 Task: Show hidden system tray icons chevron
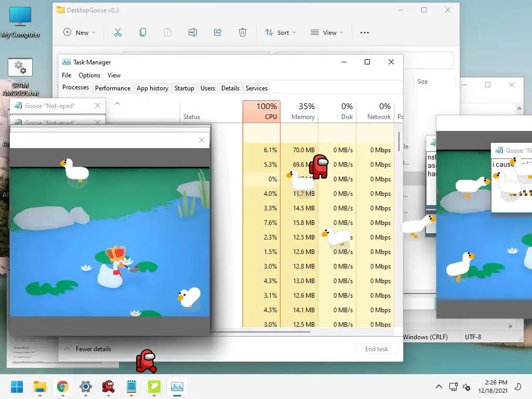click(438, 387)
